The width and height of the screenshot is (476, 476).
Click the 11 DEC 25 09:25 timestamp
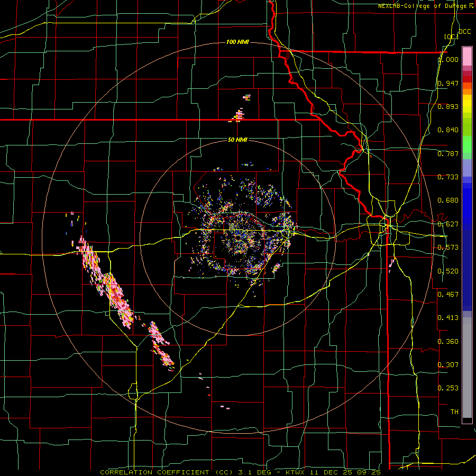(x=345, y=472)
